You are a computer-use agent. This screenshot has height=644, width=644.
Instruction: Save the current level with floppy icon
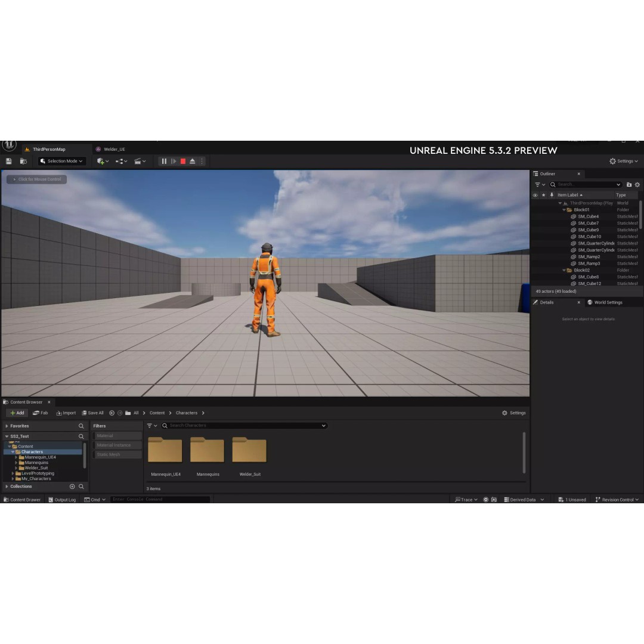click(8, 162)
